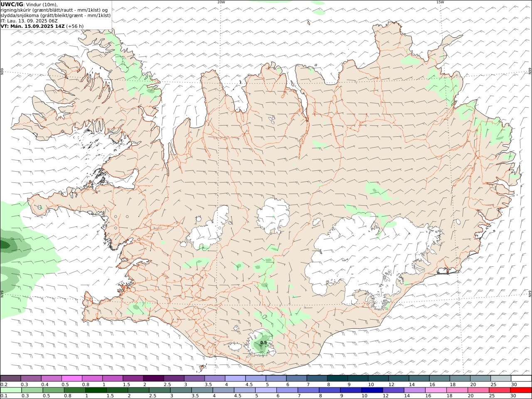
Task: Click the 'rigning/skúrir' legend description line
Action: pos(54,10)
